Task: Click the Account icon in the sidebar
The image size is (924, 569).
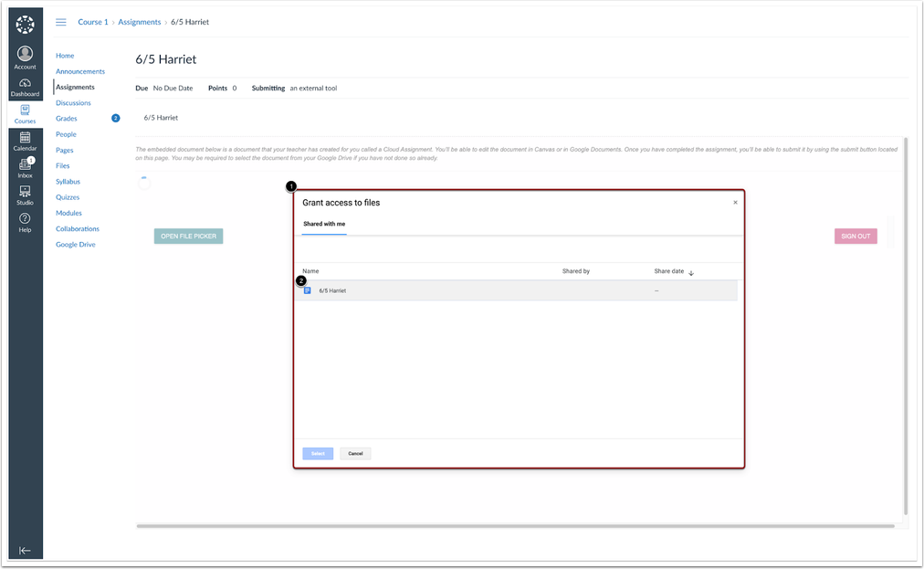Action: [x=25, y=56]
